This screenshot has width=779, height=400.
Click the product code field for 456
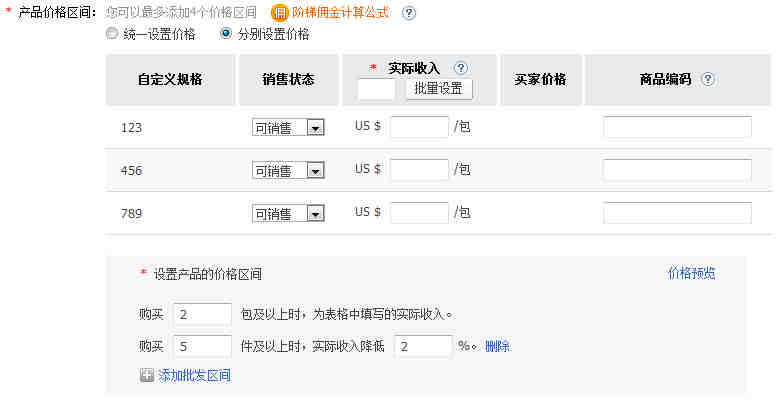(x=677, y=170)
